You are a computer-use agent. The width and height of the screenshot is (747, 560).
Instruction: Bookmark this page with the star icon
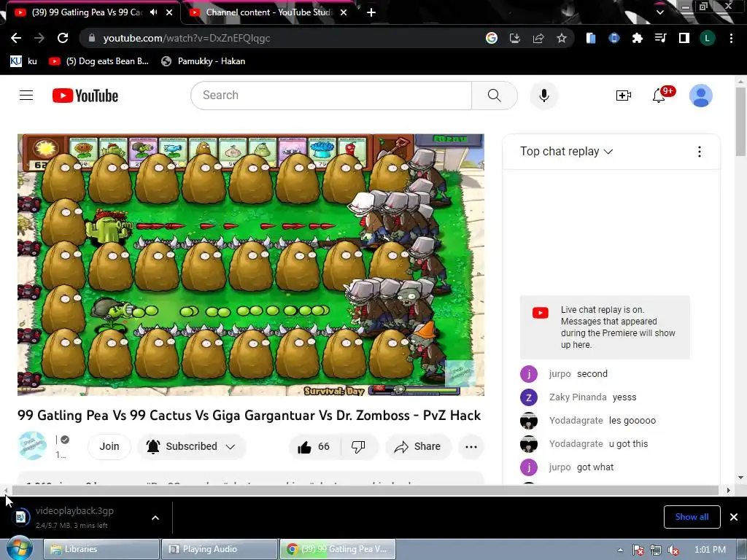click(x=562, y=38)
